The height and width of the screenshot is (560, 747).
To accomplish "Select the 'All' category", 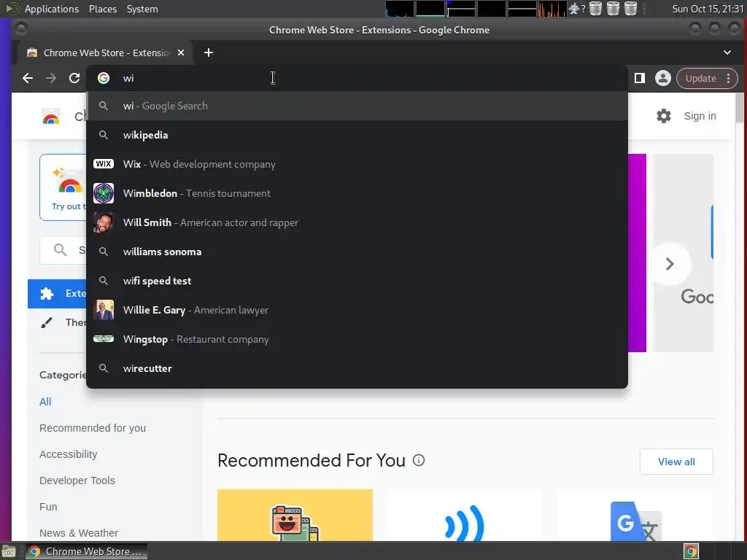I will coord(45,402).
